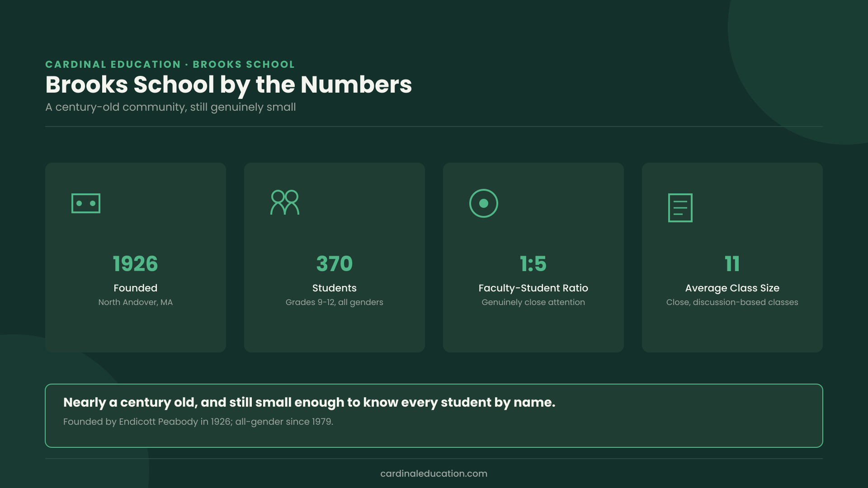Select the 1926 founding year value

(136, 264)
